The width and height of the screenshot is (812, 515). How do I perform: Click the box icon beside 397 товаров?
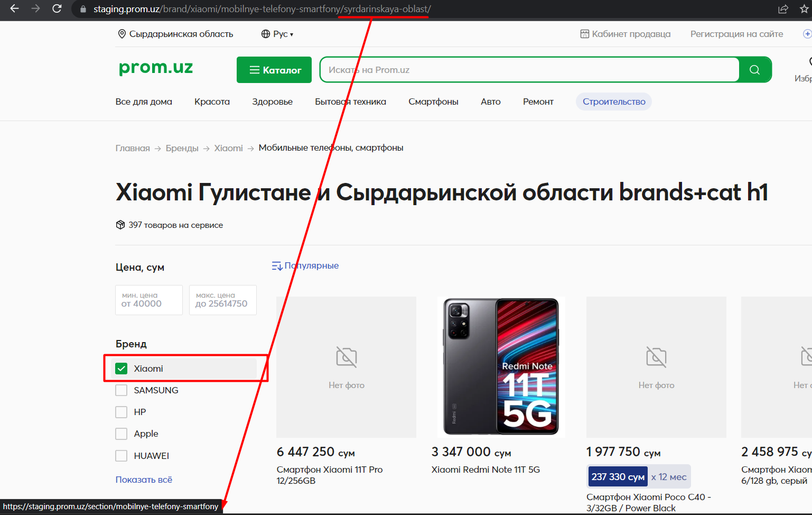coord(120,225)
